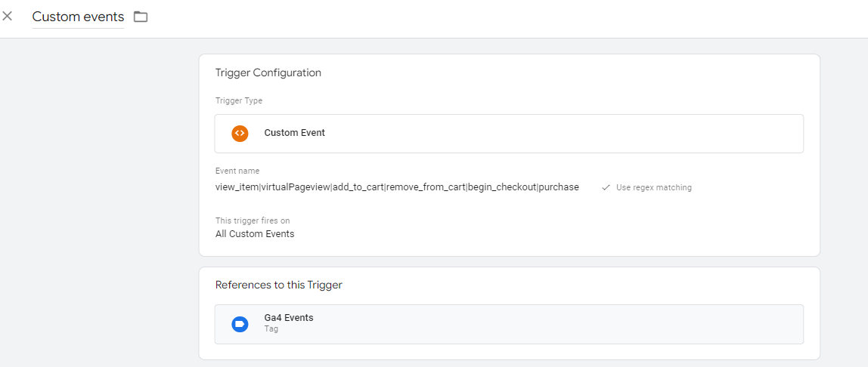Image resolution: width=868 pixels, height=367 pixels.
Task: Click the "References to this Trigger" heading
Action: 278,285
